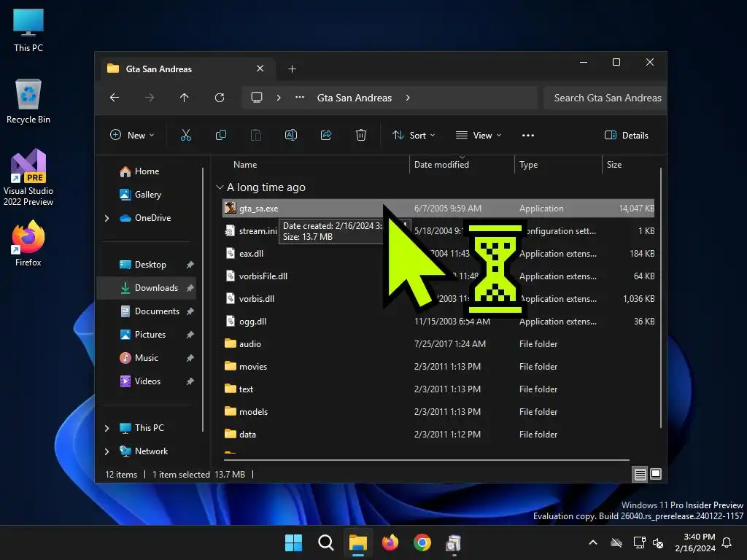Screen dimensions: 747x560
Task: Click the Copy icon in toolbar
Action: point(220,135)
